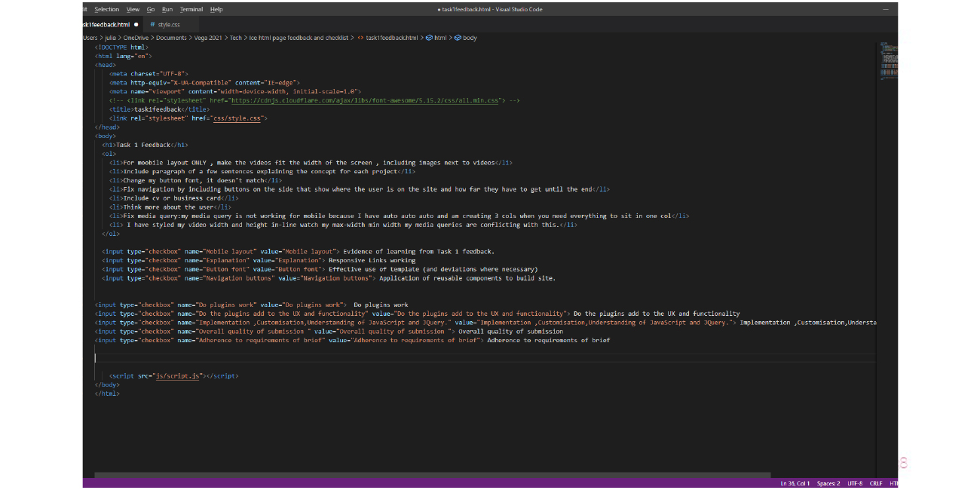Change the UTF-8 encoding in status bar
Image resolution: width=980 pixels, height=490 pixels.
click(855, 483)
